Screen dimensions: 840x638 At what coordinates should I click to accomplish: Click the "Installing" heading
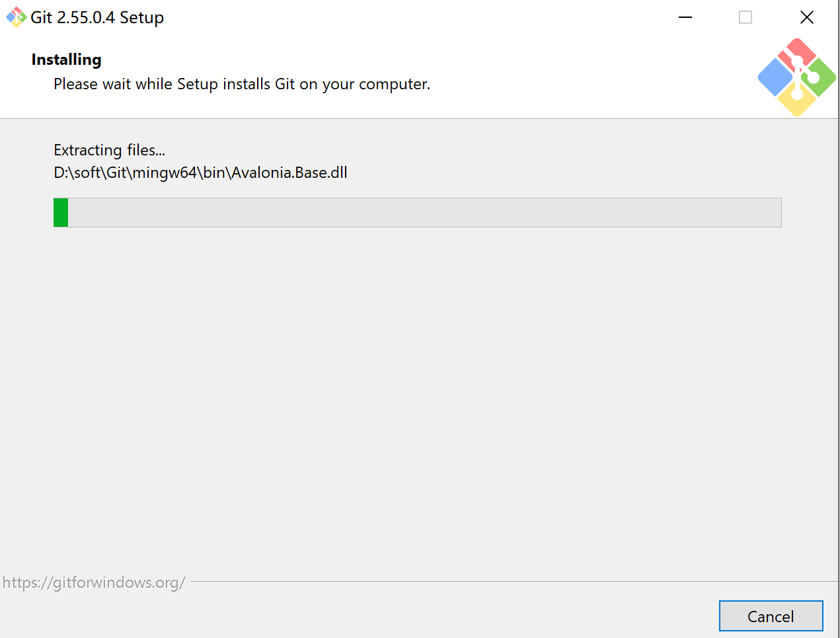pos(66,60)
